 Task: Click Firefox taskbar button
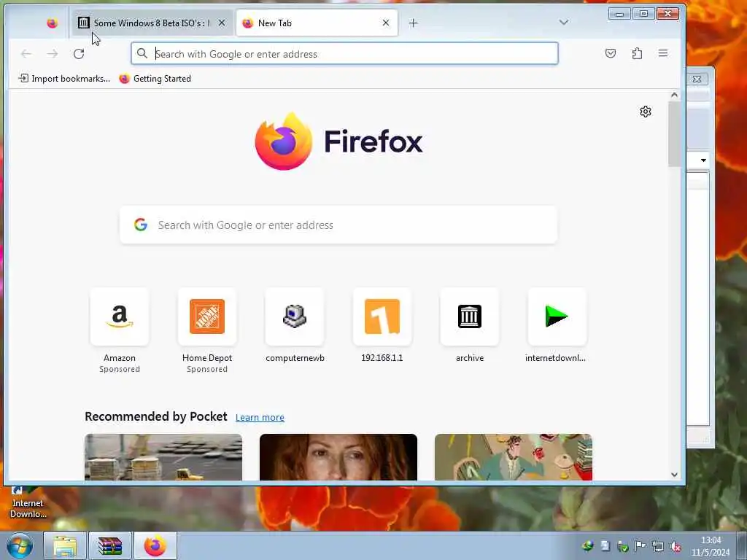pyautogui.click(x=155, y=545)
